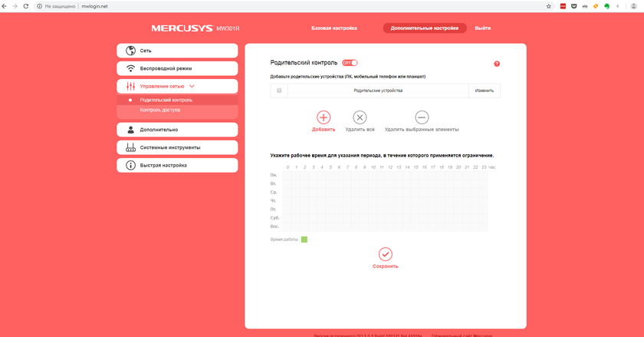Click the plus icon to add device
Image resolution: width=644 pixels, height=337 pixels.
tap(324, 117)
